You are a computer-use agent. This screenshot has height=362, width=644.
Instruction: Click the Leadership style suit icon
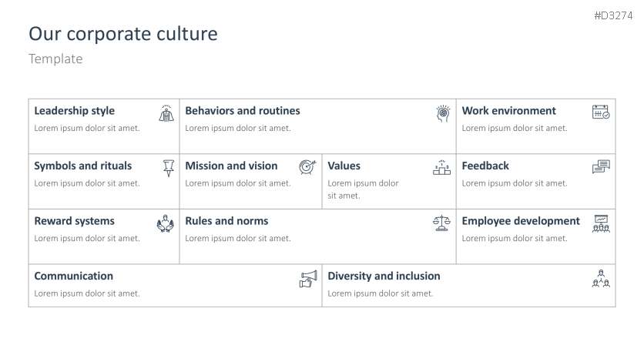pyautogui.click(x=166, y=113)
